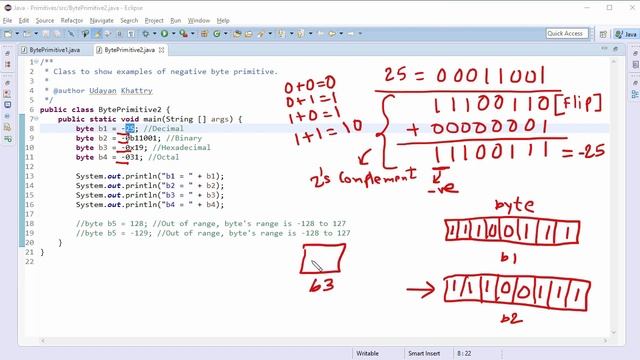Viewport: 640px width, 360px height.
Task: Close the BytePrimitive2.java tab
Action: tap(162, 50)
